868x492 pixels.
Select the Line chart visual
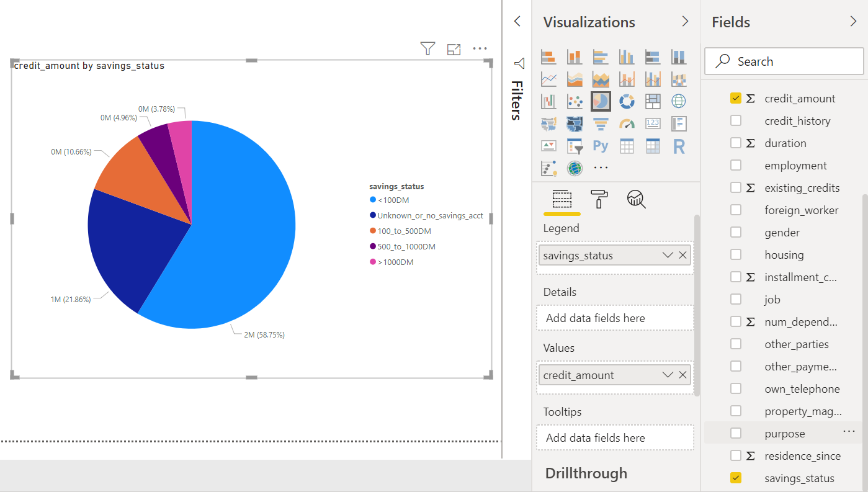pos(548,79)
